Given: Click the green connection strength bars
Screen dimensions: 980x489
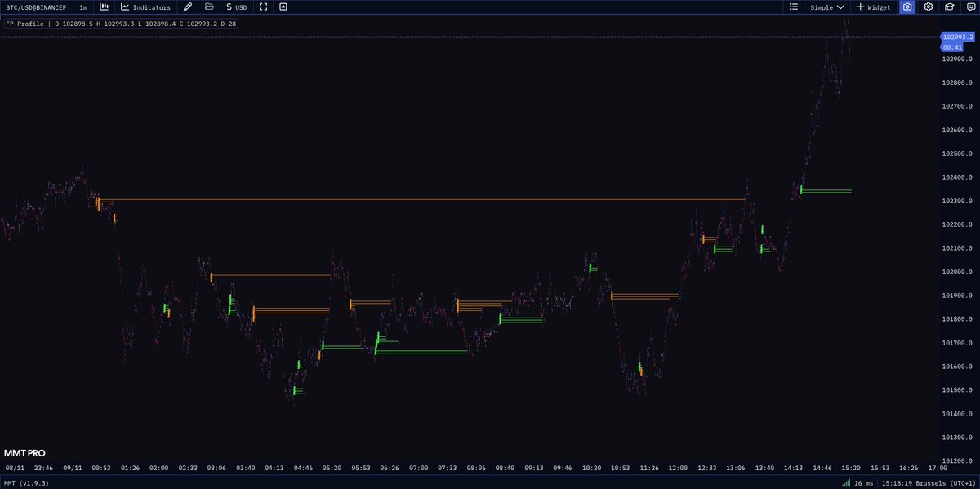Looking at the screenshot, I should click(x=845, y=482).
